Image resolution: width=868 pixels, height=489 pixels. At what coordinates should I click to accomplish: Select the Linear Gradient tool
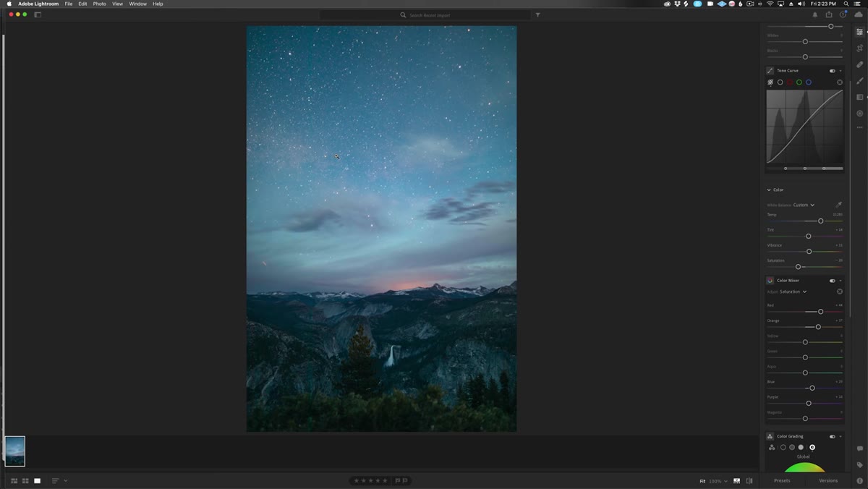click(859, 97)
